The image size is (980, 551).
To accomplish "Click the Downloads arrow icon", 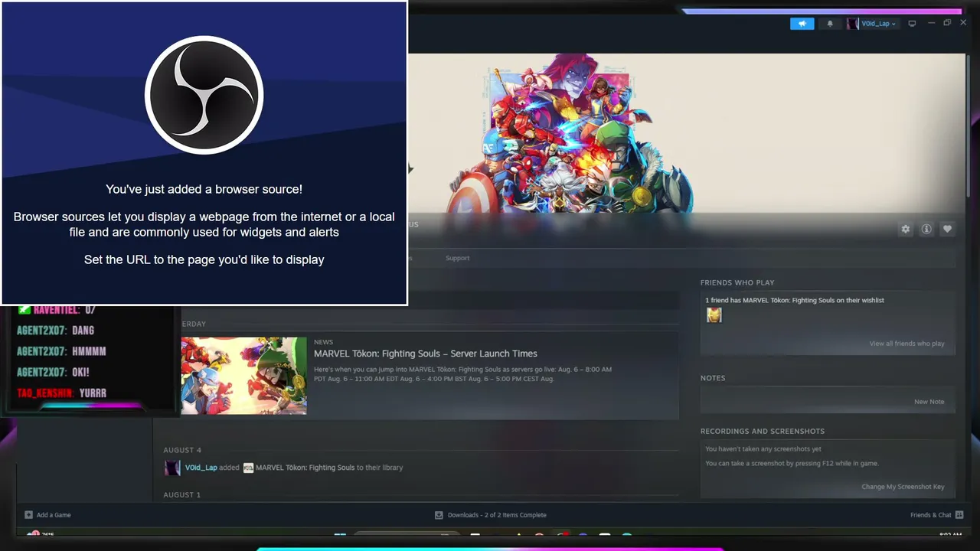I will (439, 515).
